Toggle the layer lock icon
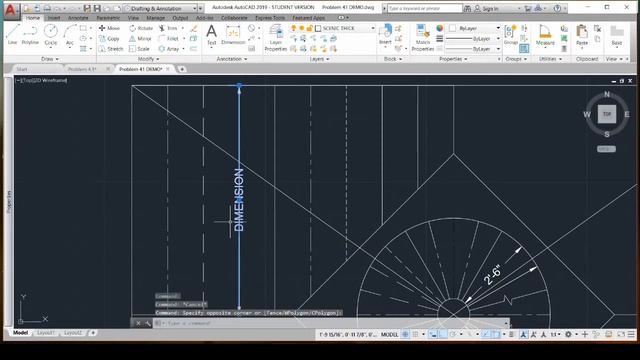Image resolution: width=640 pixels, height=360 pixels. [309, 28]
